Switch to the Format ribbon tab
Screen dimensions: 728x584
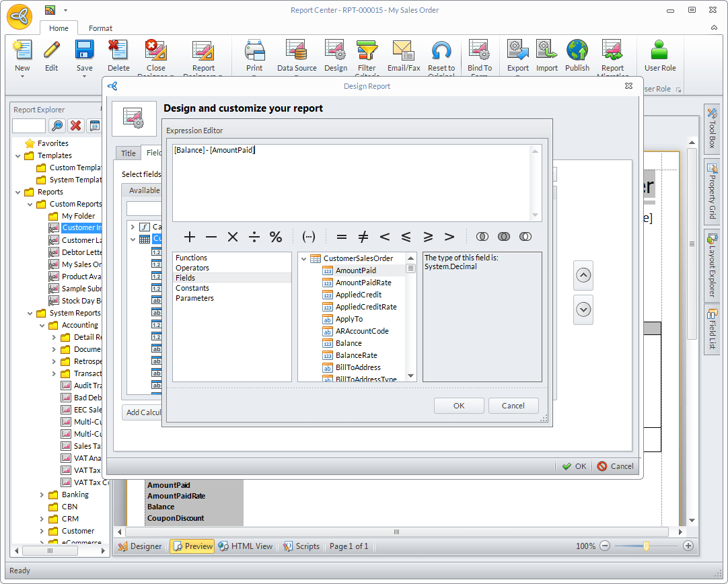[x=100, y=28]
